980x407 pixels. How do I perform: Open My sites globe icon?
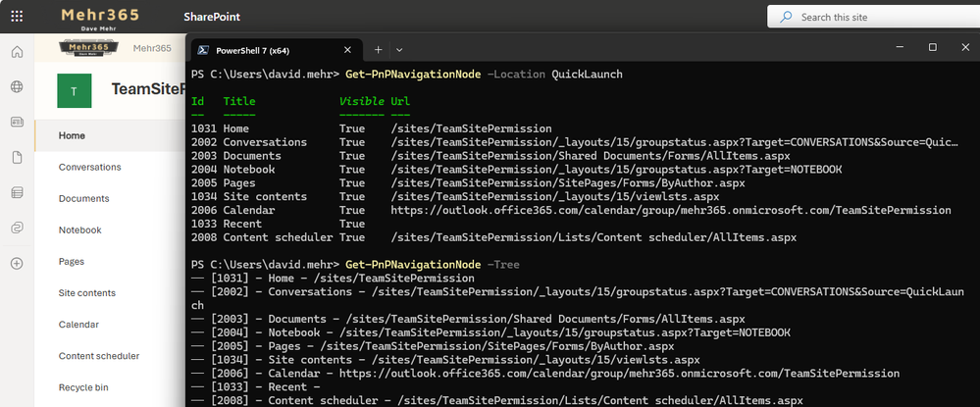pos(17,87)
